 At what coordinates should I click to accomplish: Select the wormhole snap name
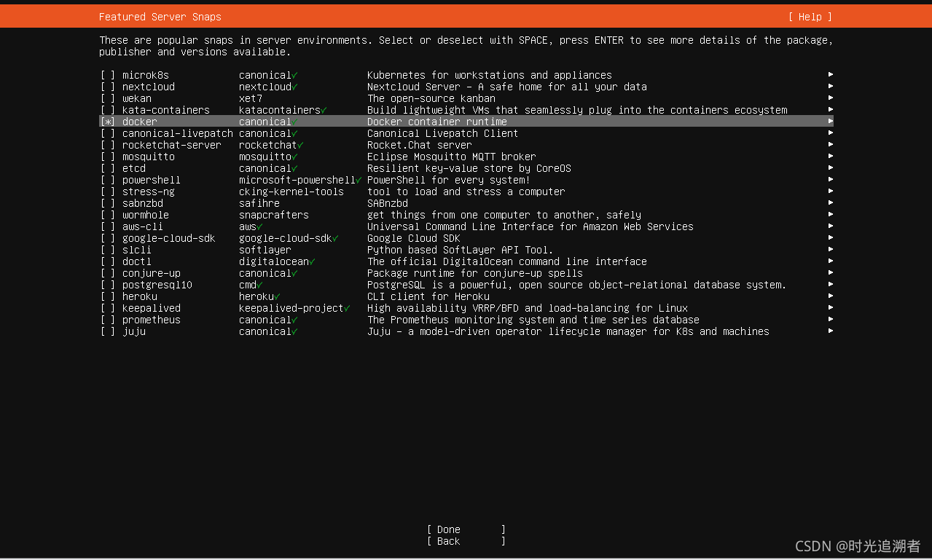pyautogui.click(x=146, y=215)
